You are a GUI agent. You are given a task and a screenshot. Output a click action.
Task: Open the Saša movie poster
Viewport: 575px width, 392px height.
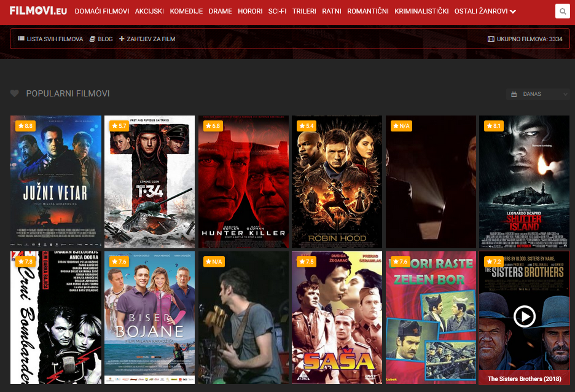[337, 318]
